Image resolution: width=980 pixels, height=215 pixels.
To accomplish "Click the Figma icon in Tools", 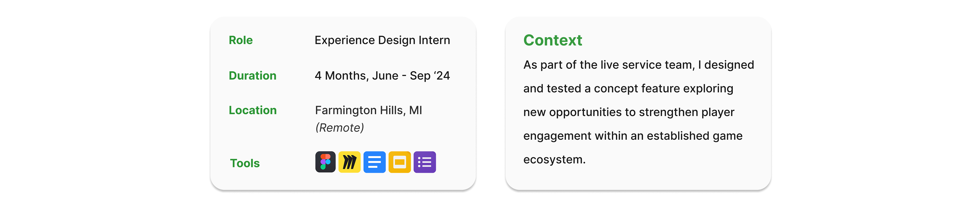I will point(325,162).
